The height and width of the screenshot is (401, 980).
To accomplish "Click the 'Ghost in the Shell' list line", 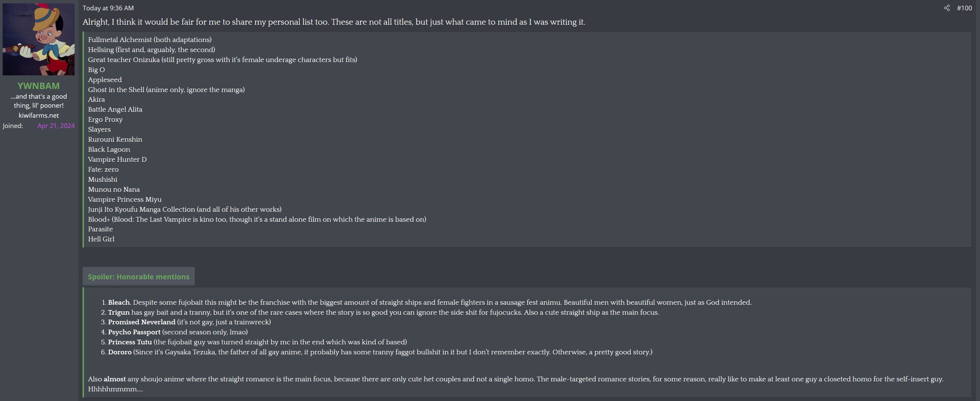I will (x=166, y=89).
